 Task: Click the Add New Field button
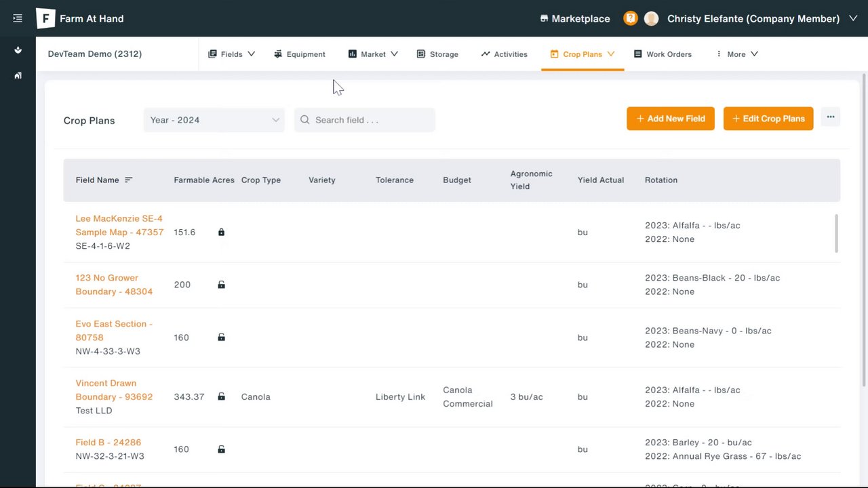(x=670, y=119)
